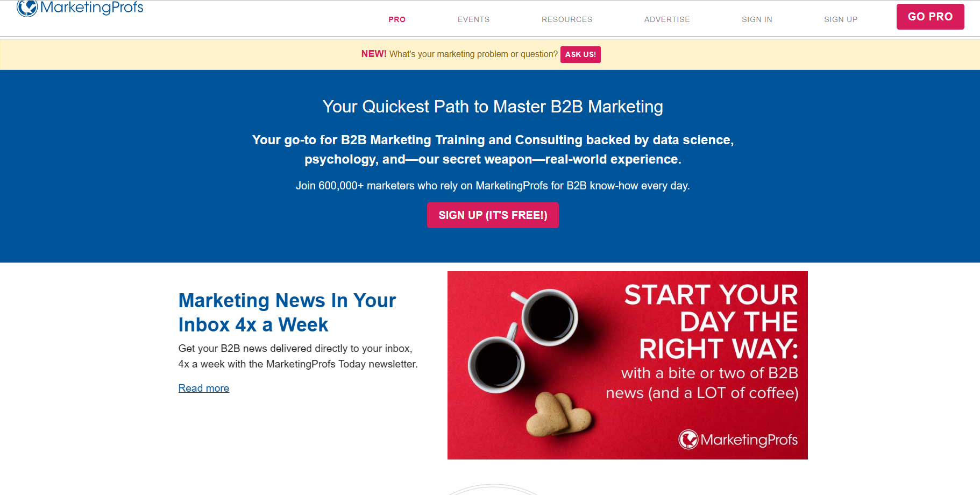This screenshot has width=980, height=495.
Task: Click the Marketing News In Your Inbox heading
Action: (287, 313)
